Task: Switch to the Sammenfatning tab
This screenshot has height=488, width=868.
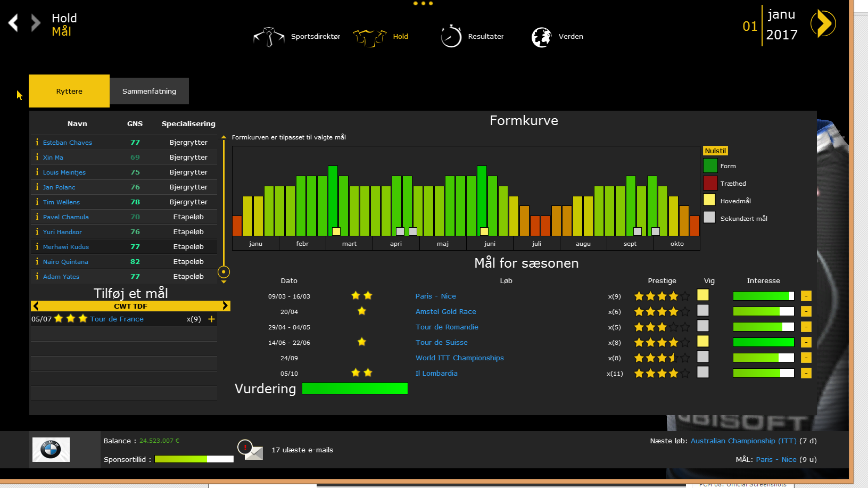Action: 149,92
